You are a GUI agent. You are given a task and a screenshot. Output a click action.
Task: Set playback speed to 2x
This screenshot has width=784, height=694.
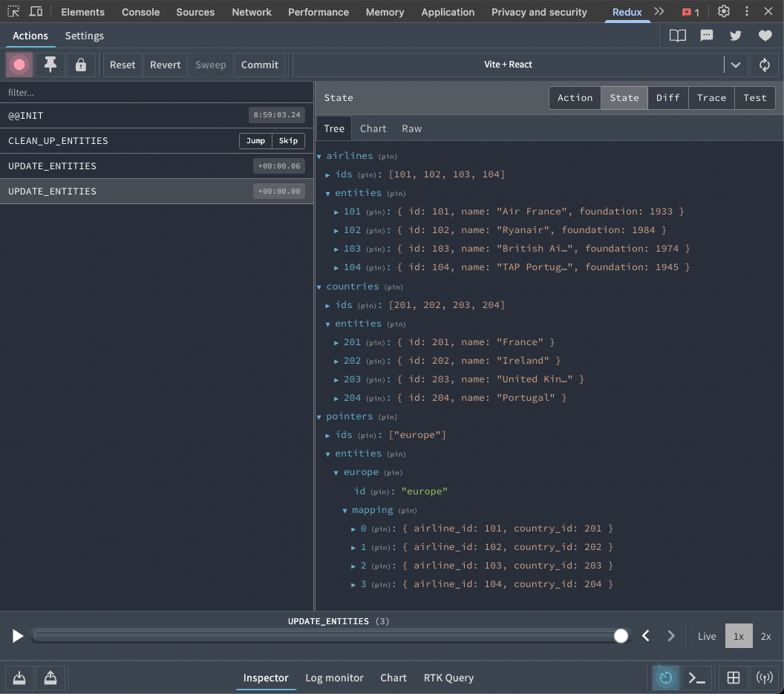pyautogui.click(x=765, y=636)
